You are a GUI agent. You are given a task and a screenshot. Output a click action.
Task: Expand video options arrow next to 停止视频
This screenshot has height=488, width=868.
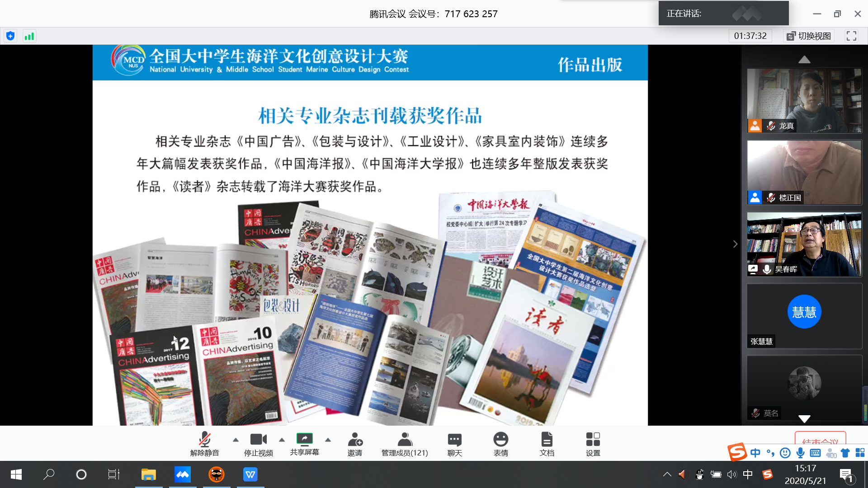point(282,440)
